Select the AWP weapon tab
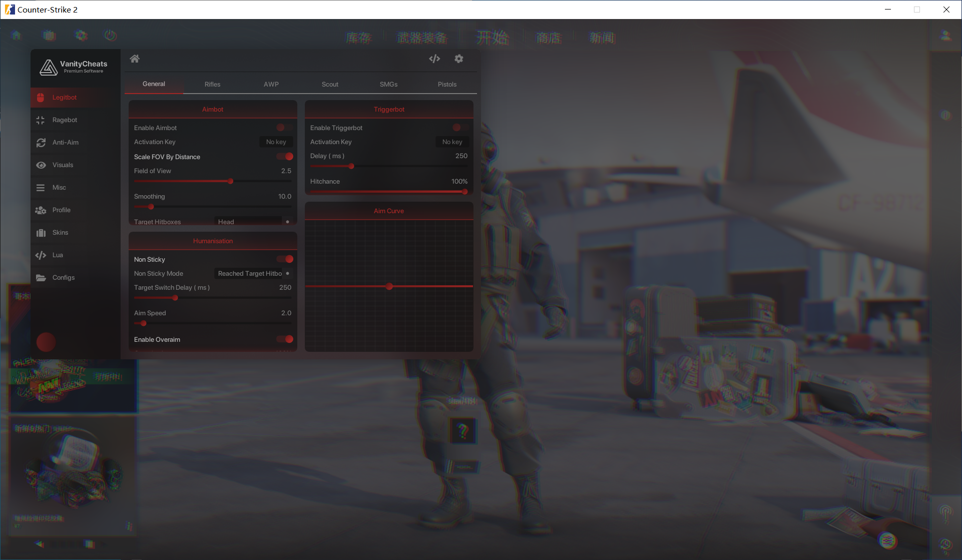 [x=270, y=84]
